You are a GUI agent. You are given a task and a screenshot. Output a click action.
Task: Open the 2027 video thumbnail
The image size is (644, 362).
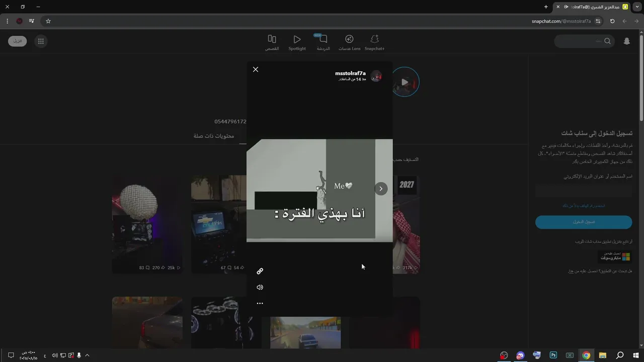coord(407,224)
